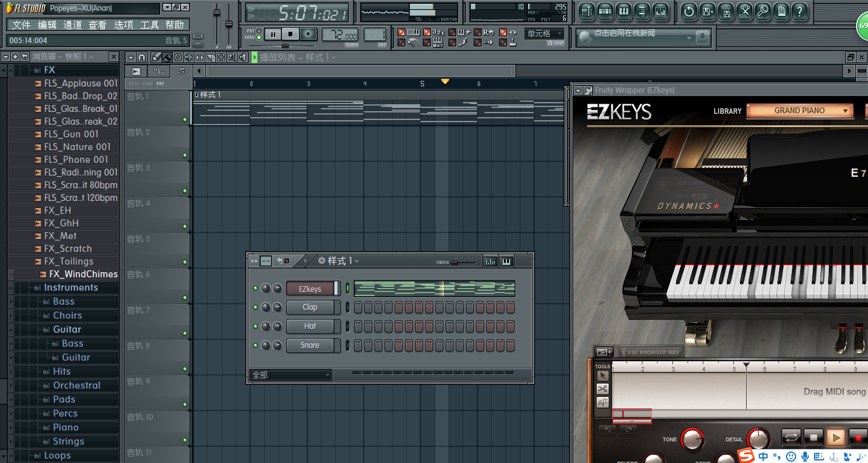Toggle the Snare channel mute LED
868x463 pixels.
(255, 346)
